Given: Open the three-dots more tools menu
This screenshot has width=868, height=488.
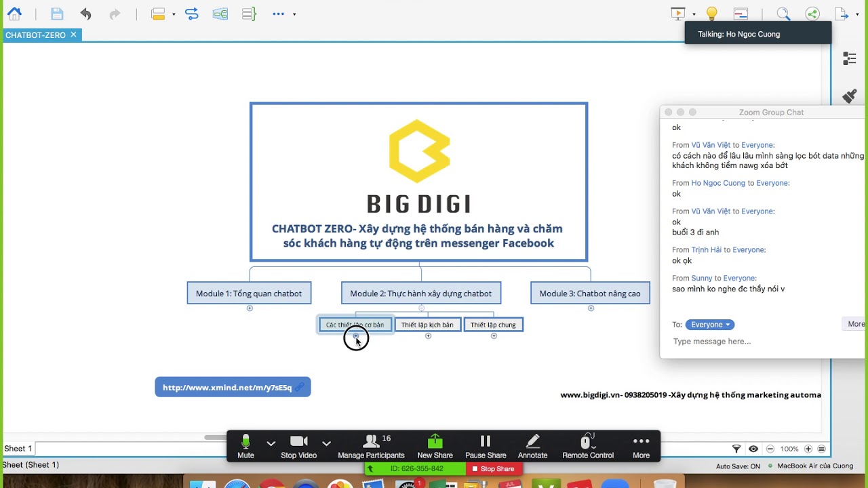Looking at the screenshot, I should 279,14.
